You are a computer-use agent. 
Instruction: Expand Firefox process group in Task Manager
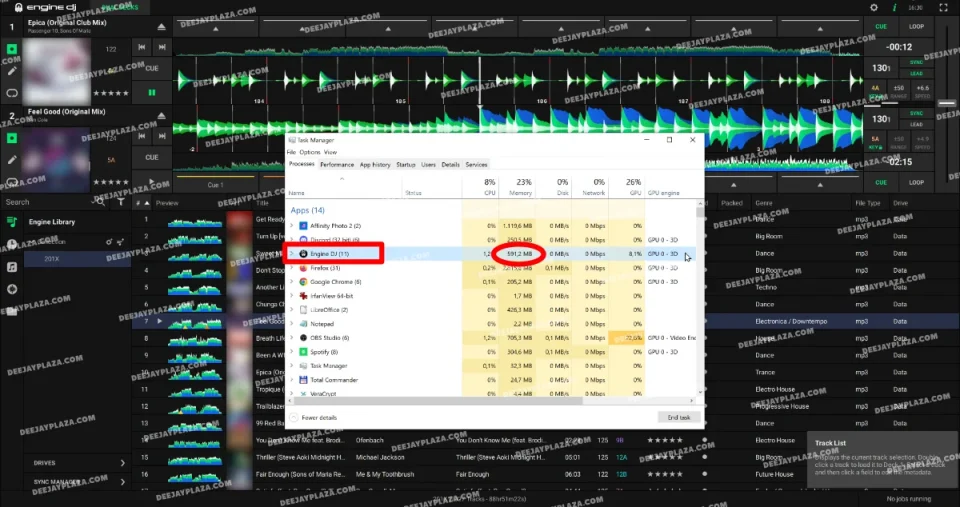(293, 268)
